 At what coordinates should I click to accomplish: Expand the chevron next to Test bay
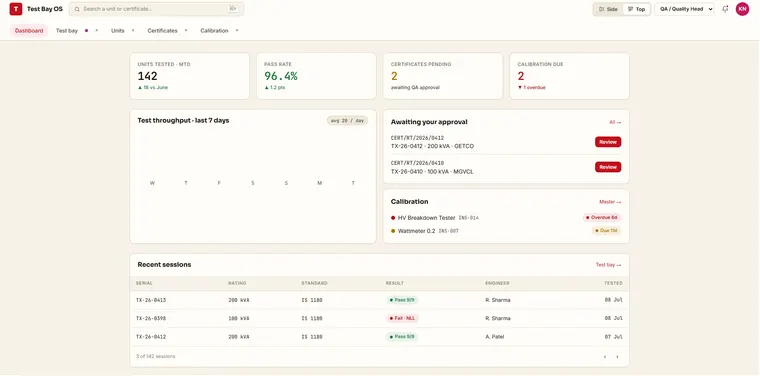pyautogui.click(x=96, y=31)
